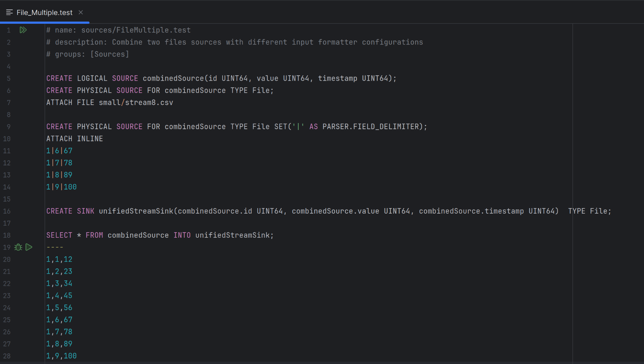Click 'ATTACH FILE small/stream8.csv' line
644x364 pixels.
click(x=110, y=102)
